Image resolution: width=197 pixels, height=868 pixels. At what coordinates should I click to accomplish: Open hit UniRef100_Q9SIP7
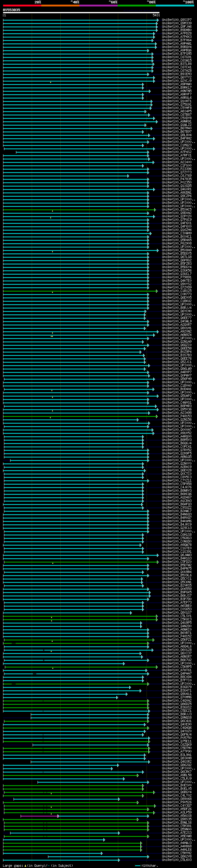[x=177, y=20]
